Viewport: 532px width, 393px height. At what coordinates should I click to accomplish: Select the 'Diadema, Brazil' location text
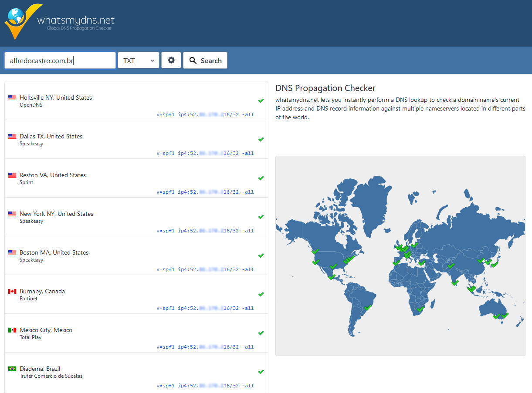point(40,369)
